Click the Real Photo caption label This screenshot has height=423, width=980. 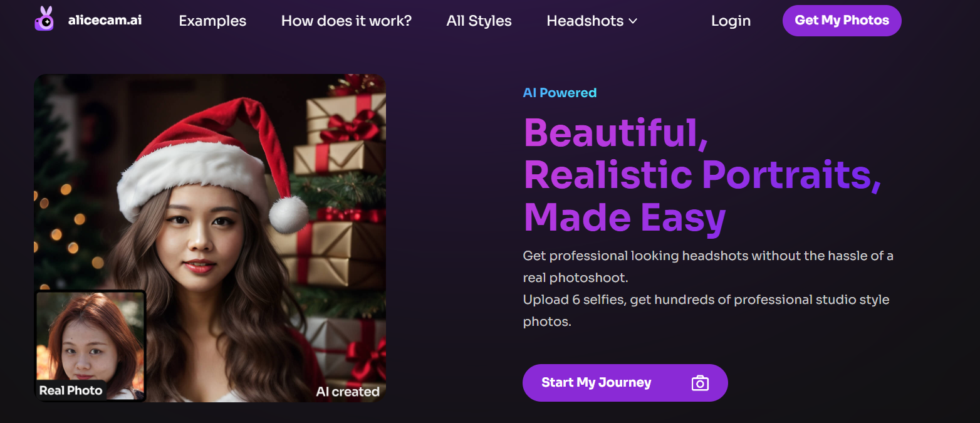[70, 390]
